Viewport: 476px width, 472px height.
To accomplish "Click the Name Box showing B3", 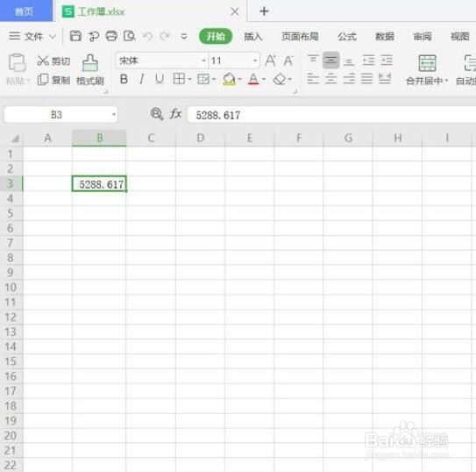I will 56,115.
